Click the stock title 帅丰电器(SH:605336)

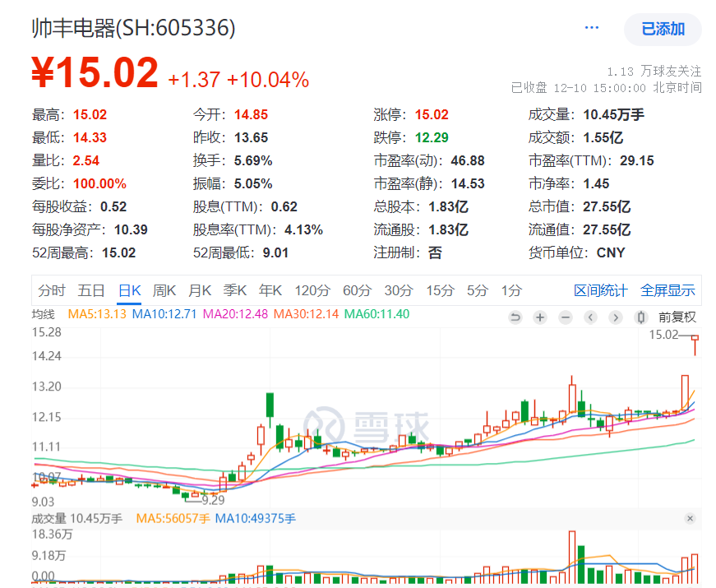pyautogui.click(x=134, y=28)
